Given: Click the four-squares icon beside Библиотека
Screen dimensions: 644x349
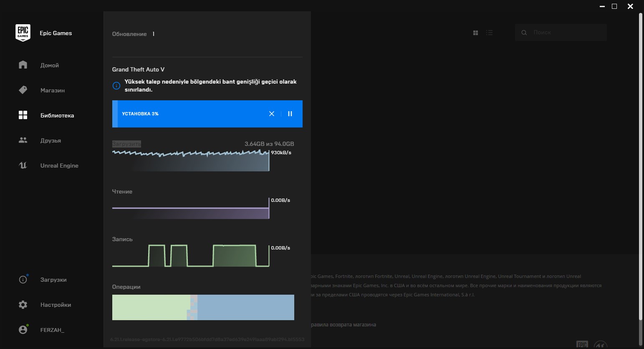Looking at the screenshot, I should [23, 115].
